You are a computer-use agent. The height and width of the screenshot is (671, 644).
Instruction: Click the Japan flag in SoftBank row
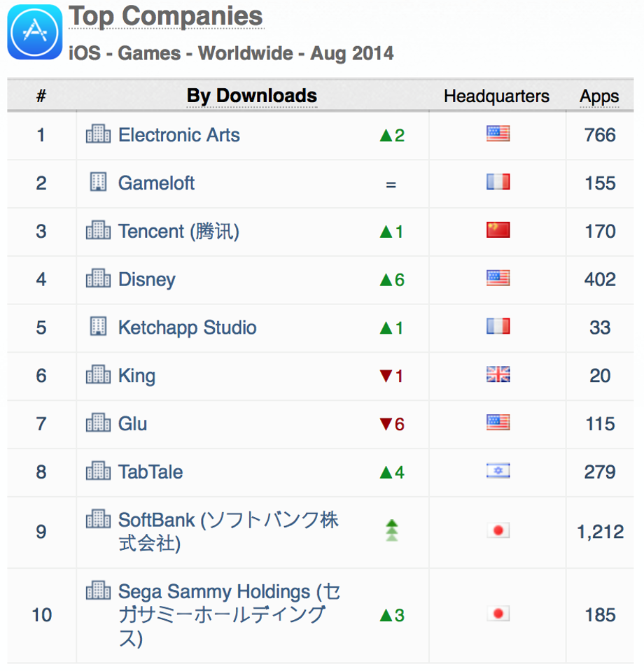tap(498, 530)
